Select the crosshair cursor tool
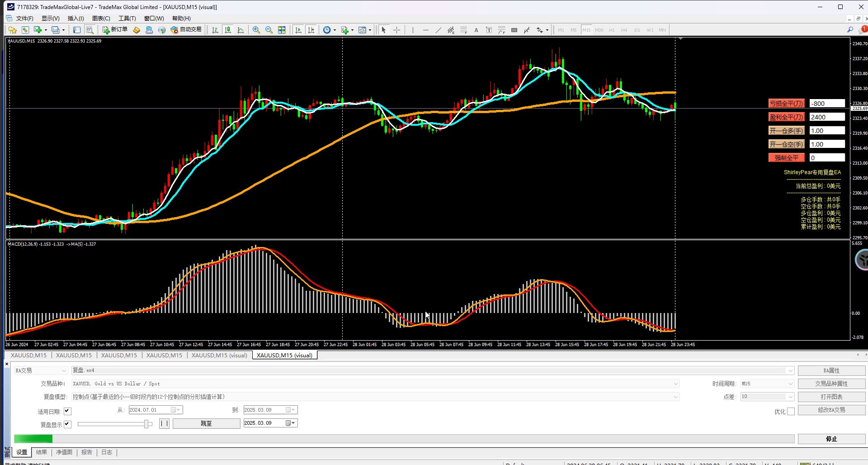The height and width of the screenshot is (465, 868). click(396, 30)
